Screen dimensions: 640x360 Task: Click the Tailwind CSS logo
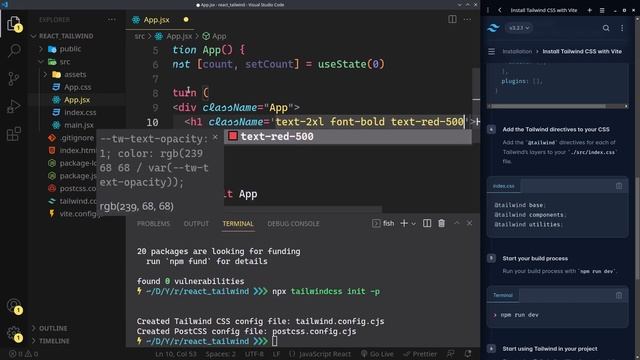coord(493,28)
